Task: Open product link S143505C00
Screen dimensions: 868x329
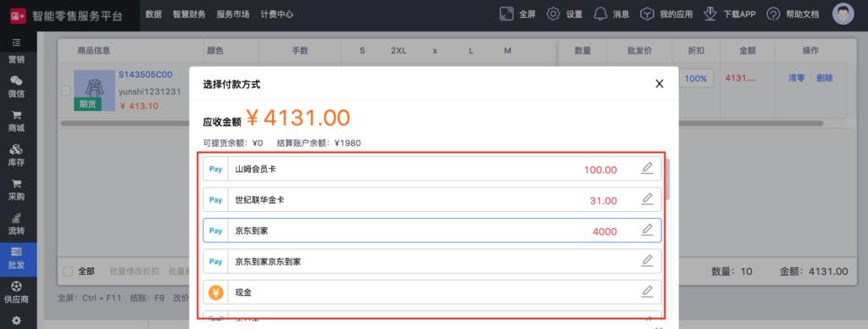Action: click(x=145, y=75)
